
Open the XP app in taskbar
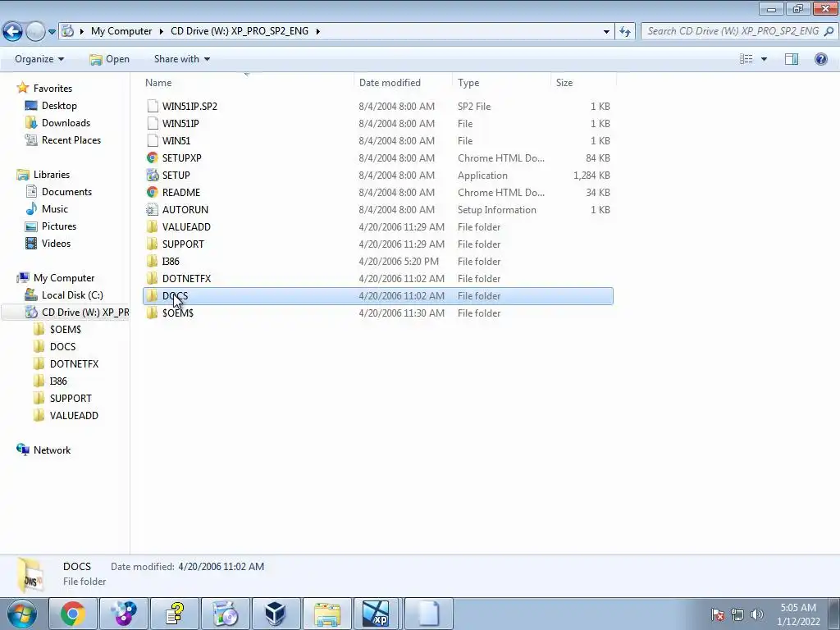click(376, 614)
